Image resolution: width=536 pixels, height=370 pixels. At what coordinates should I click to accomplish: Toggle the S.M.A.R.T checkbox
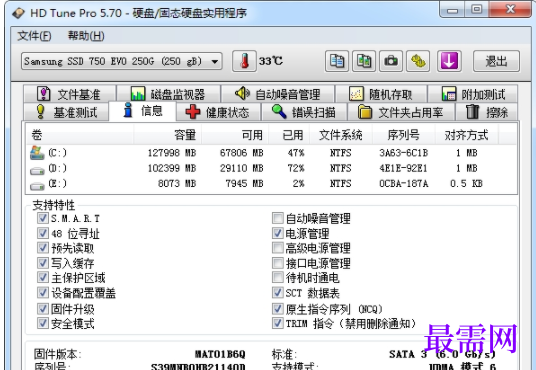click(x=43, y=218)
